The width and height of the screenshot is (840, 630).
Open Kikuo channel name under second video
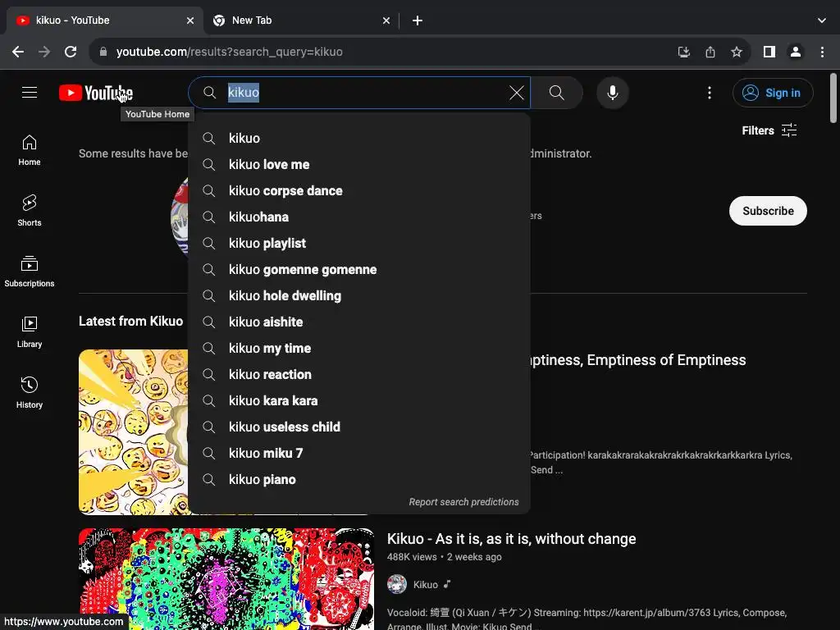pyautogui.click(x=426, y=584)
